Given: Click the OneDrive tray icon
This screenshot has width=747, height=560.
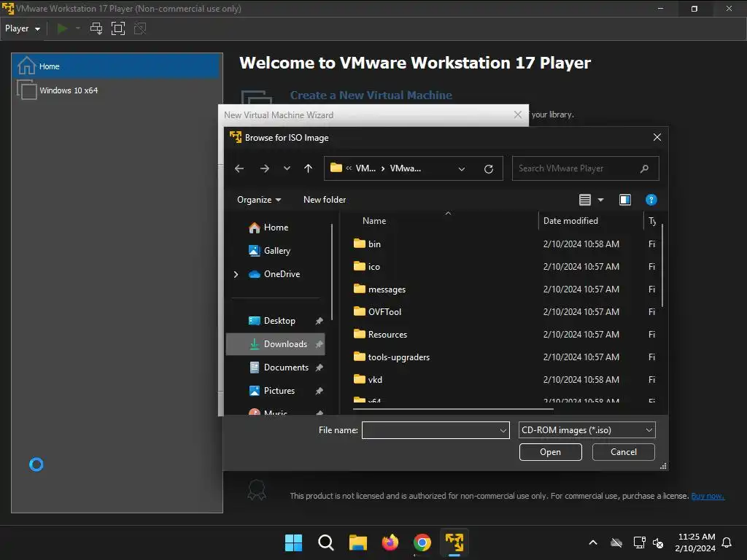Looking at the screenshot, I should 616,542.
